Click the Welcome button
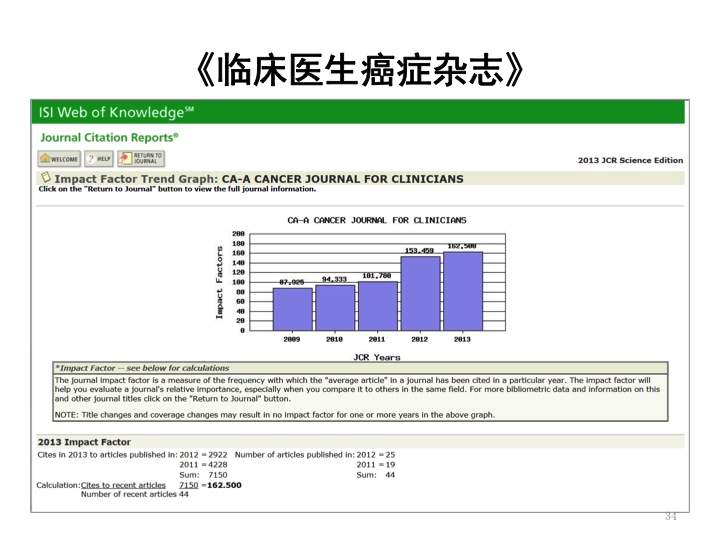 (x=59, y=159)
